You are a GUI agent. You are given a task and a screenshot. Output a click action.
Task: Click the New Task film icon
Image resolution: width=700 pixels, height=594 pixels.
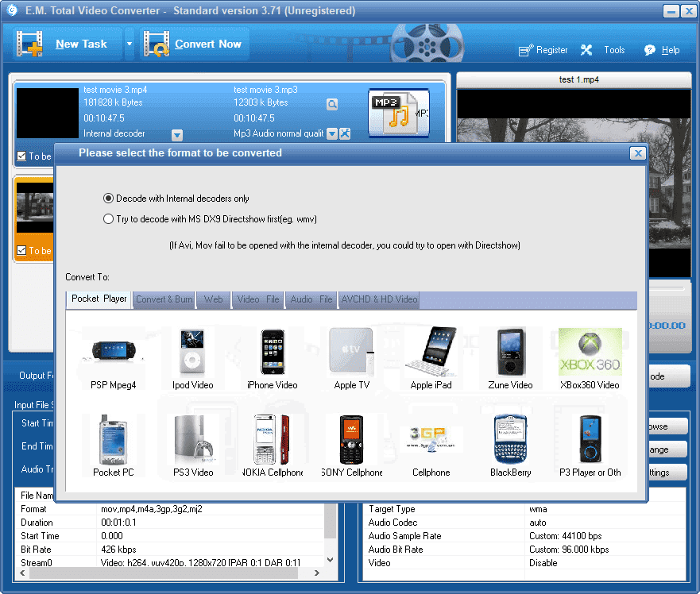[x=29, y=44]
